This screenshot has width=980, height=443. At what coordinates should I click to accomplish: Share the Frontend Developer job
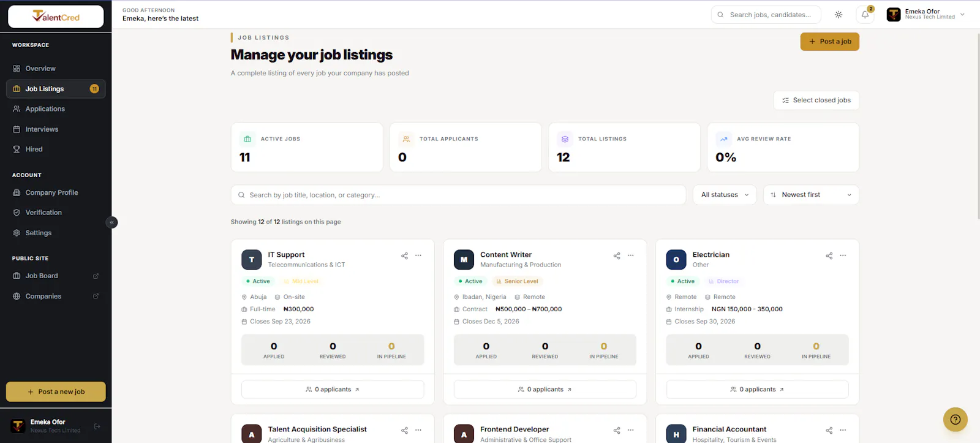pos(617,430)
